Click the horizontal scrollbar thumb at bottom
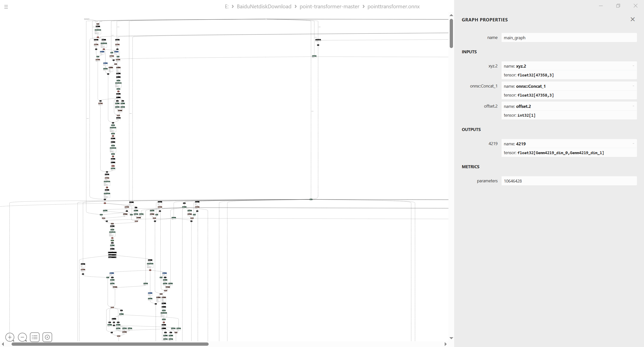The height and width of the screenshot is (347, 644). 110,344
